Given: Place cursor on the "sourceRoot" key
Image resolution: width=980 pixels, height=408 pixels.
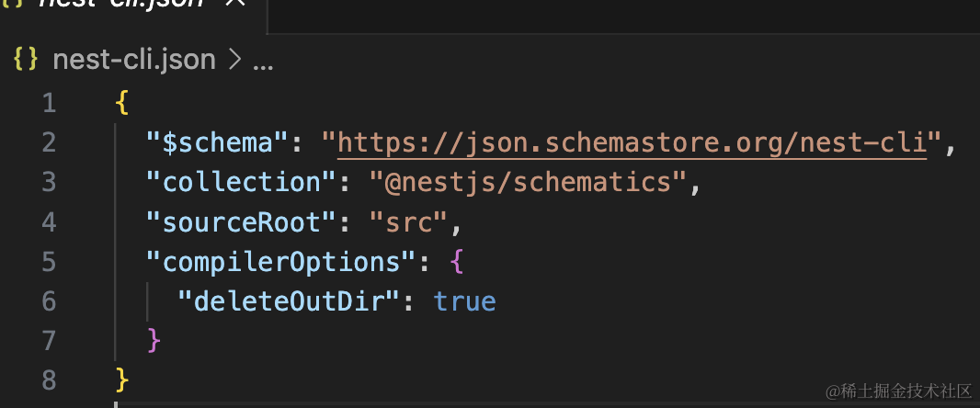Looking at the screenshot, I should click(x=241, y=221).
